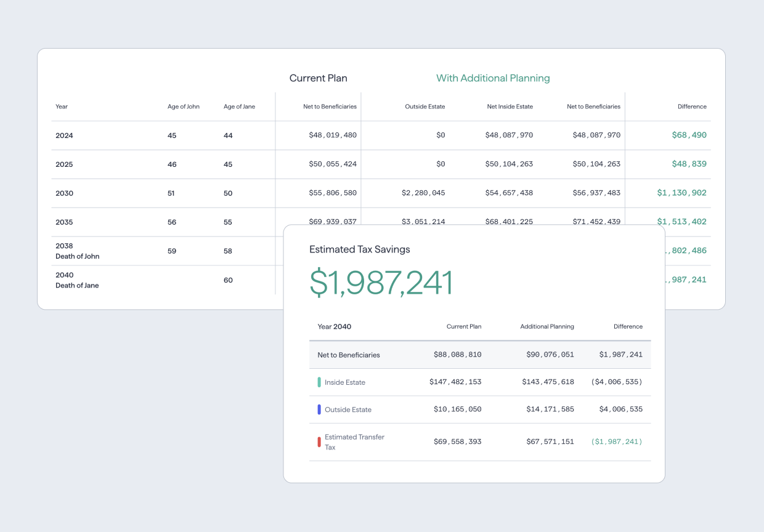
Task: Select the 2030 year row label
Action: (x=64, y=193)
